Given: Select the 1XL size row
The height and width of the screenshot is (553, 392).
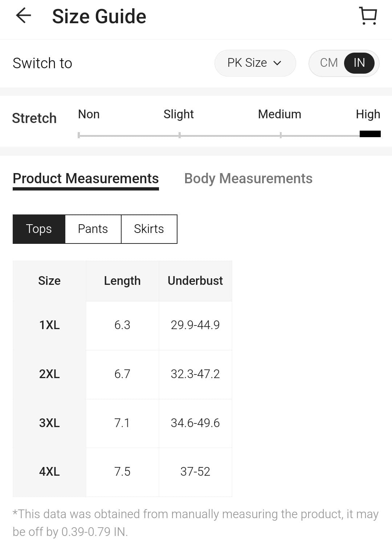Looking at the screenshot, I should pyautogui.click(x=49, y=325).
